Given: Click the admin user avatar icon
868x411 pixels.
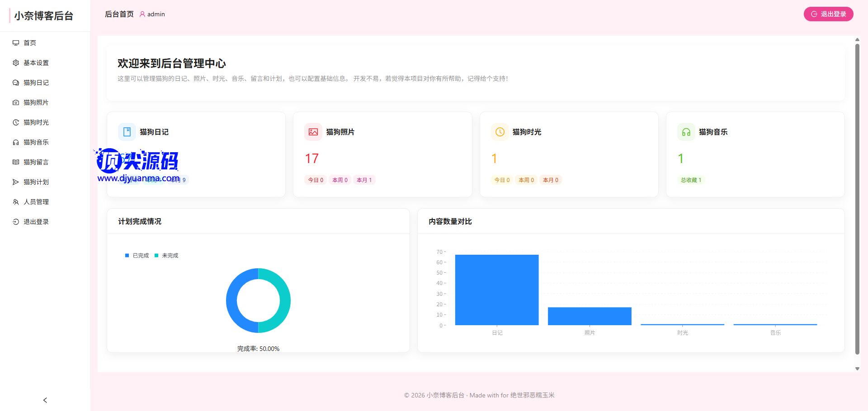Looking at the screenshot, I should point(142,14).
